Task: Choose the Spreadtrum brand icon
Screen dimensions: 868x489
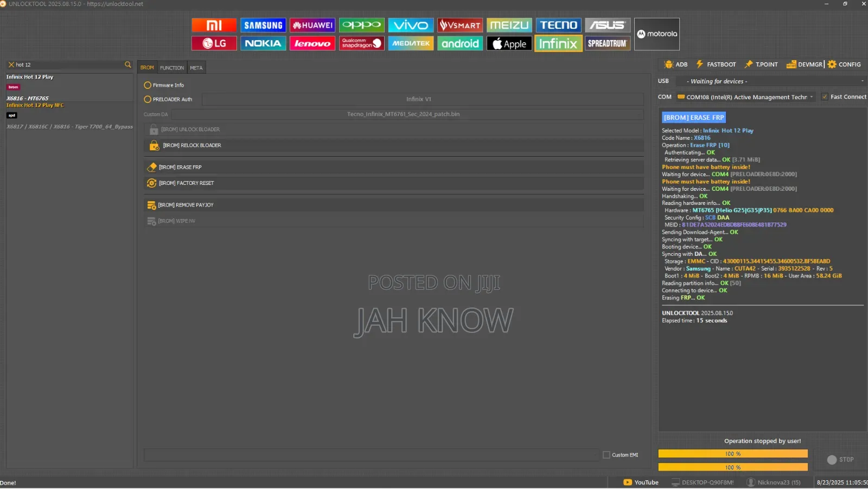Action: (608, 43)
